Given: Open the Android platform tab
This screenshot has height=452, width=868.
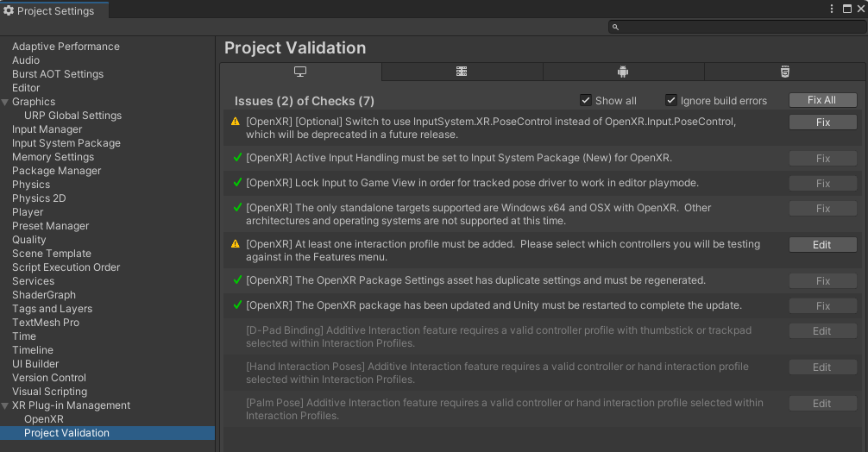Looking at the screenshot, I should 623,72.
